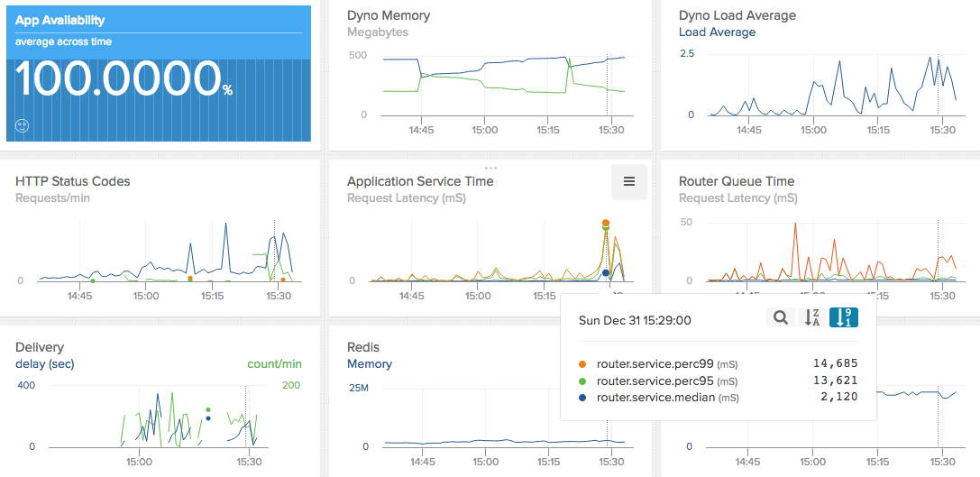
Task: Click the Megabytes subtitle under Dyno Memory
Action: coord(378,32)
